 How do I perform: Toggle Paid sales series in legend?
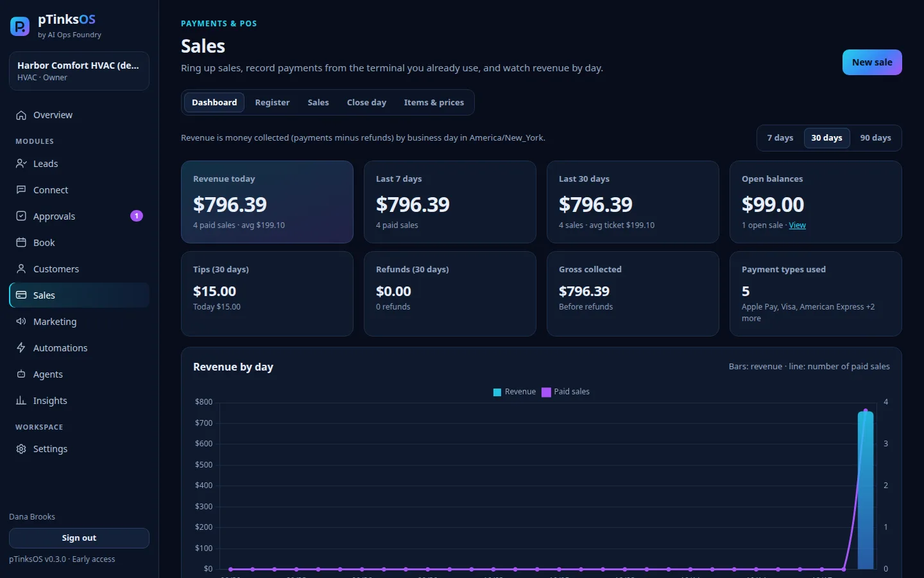click(565, 392)
